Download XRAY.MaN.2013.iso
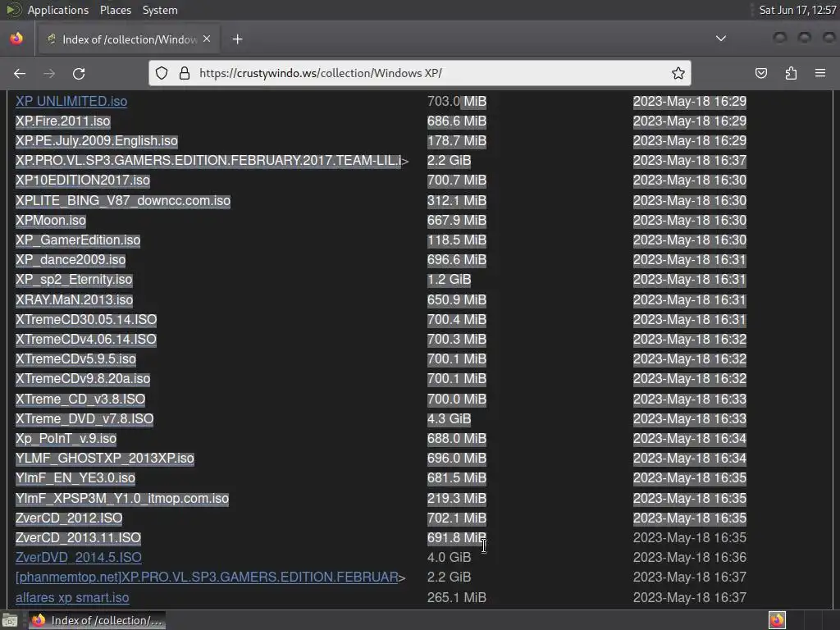This screenshot has width=840, height=630. coord(74,300)
